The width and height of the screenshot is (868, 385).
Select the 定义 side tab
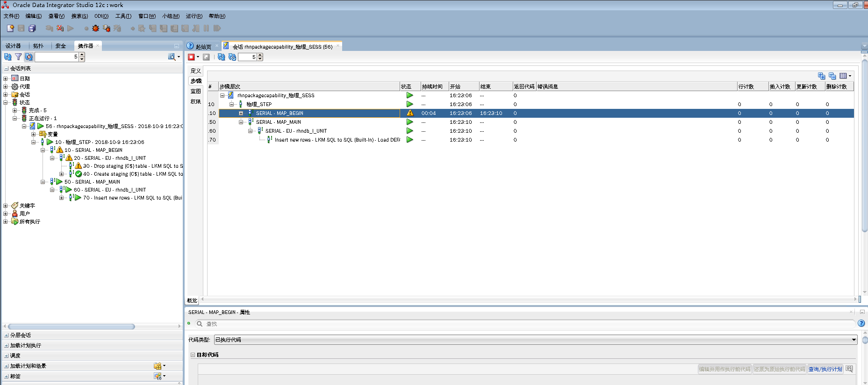(x=195, y=71)
